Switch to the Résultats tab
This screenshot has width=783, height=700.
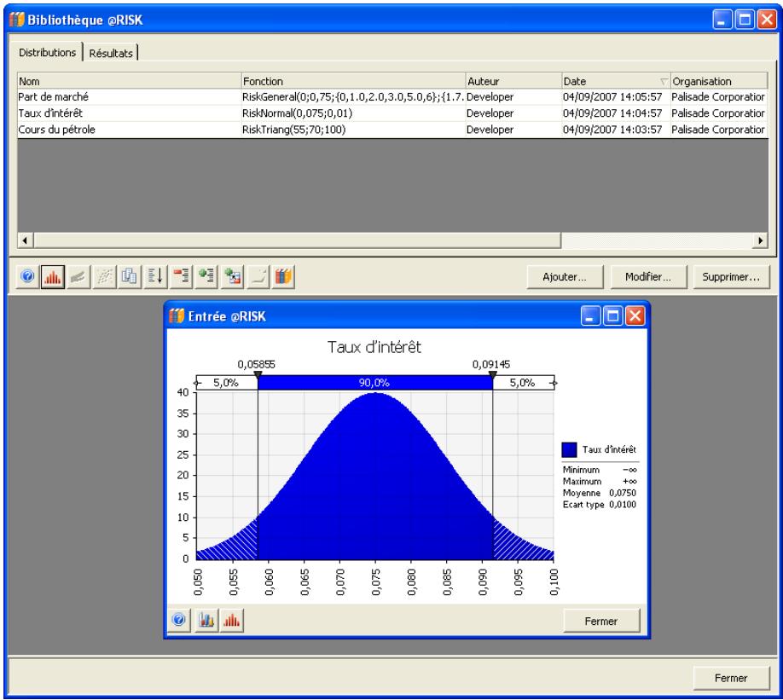pyautogui.click(x=112, y=53)
